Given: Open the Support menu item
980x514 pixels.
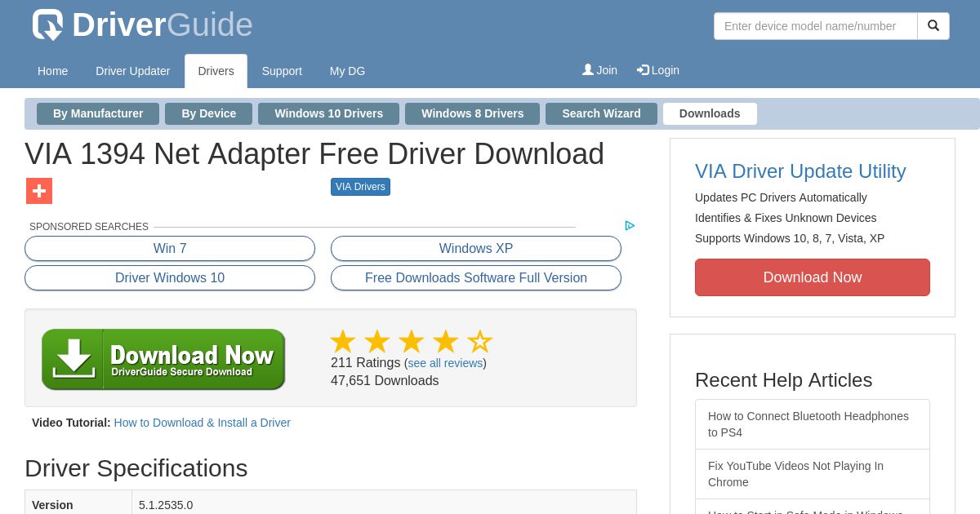Looking at the screenshot, I should coord(282,71).
